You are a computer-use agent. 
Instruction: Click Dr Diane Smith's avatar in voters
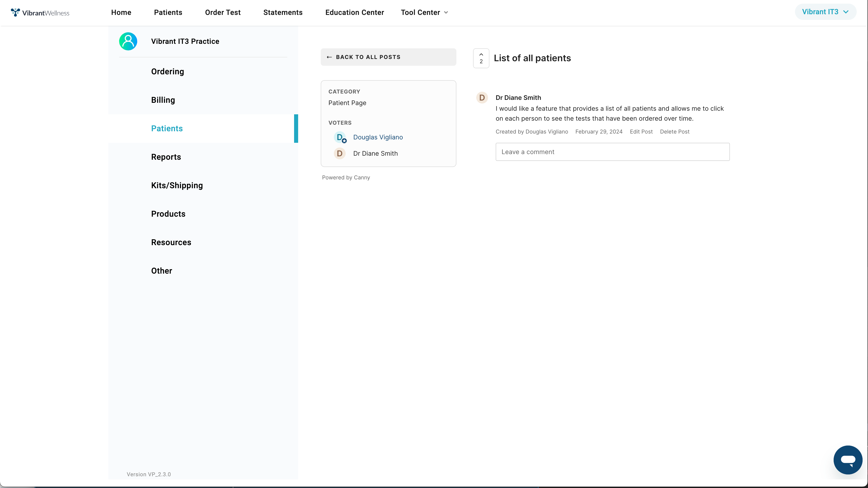tap(340, 154)
